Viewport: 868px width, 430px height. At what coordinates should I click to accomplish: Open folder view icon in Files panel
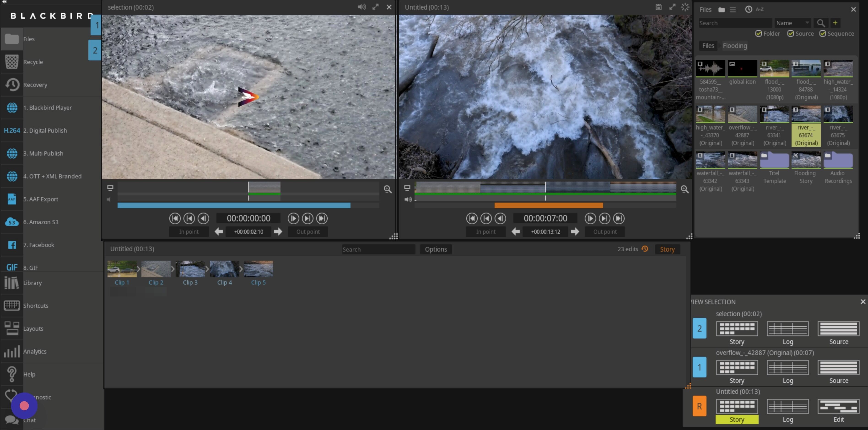click(x=721, y=9)
